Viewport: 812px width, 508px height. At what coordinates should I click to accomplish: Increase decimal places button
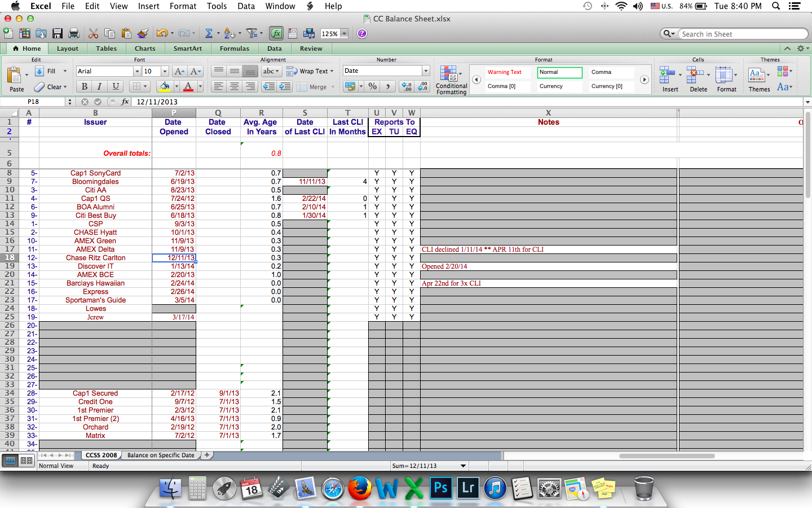point(407,86)
